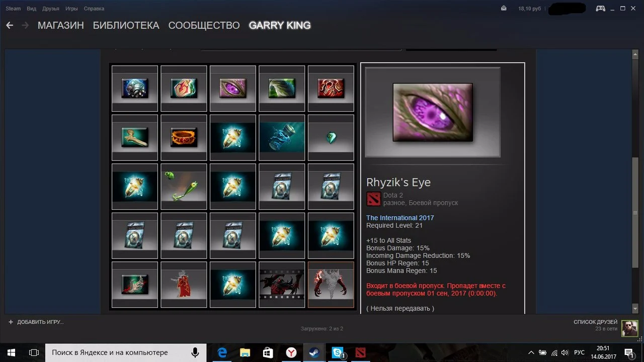This screenshot has width=644, height=362.
Task: Click the friends list avatar picture
Action: (x=629, y=328)
